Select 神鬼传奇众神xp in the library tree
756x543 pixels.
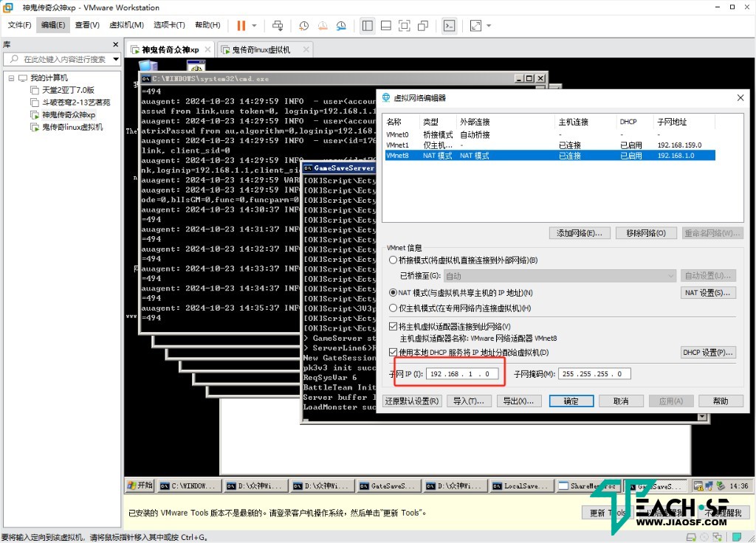coord(63,114)
